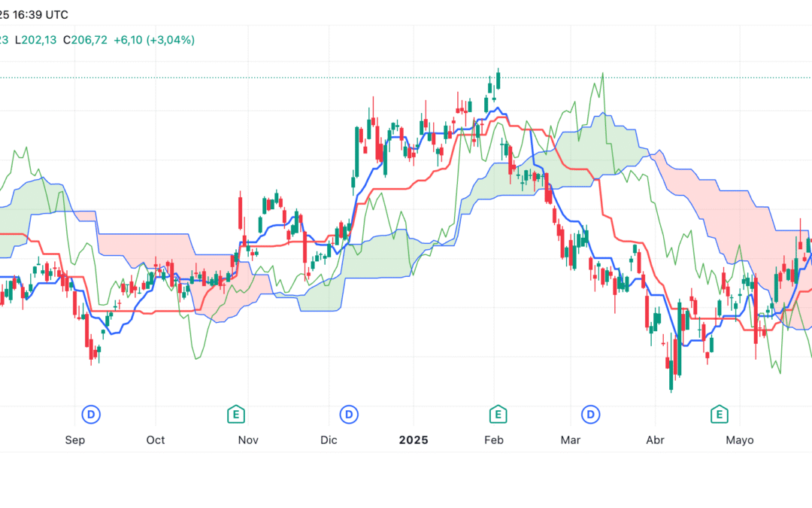
Task: Click the dividend D marker below Sep
Action: tap(90, 414)
